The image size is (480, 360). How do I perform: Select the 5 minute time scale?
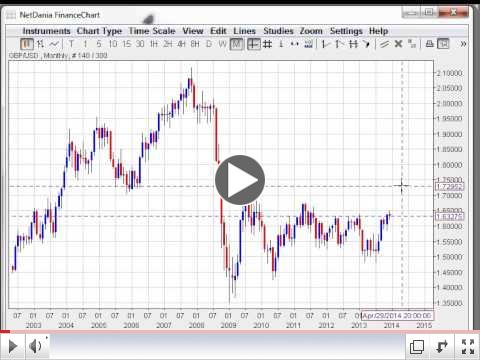(99, 44)
